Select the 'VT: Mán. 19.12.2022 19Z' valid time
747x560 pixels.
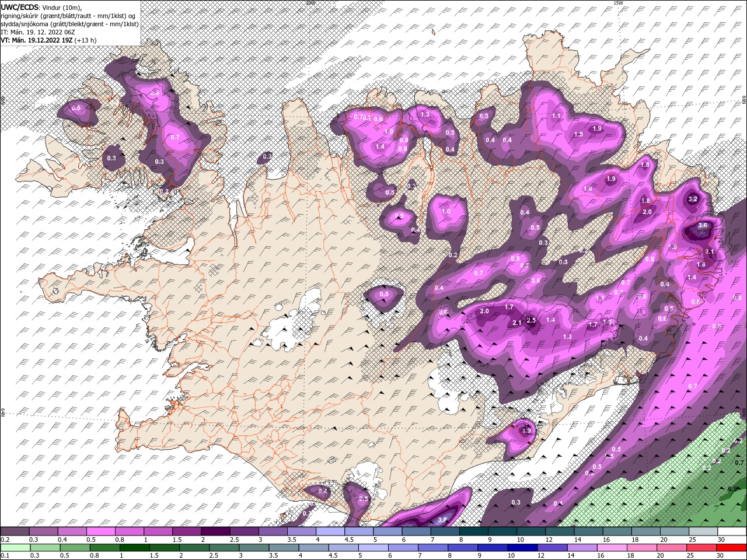pos(37,40)
